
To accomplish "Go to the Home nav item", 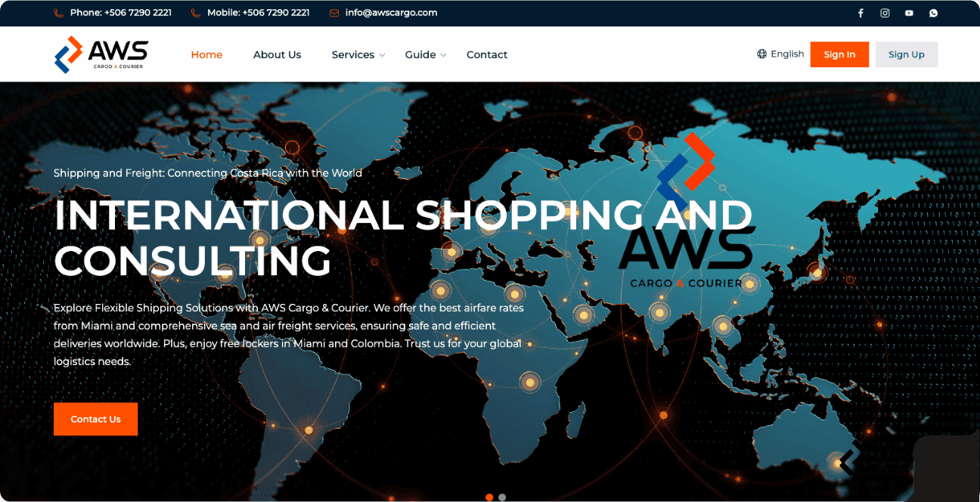I will (x=206, y=54).
